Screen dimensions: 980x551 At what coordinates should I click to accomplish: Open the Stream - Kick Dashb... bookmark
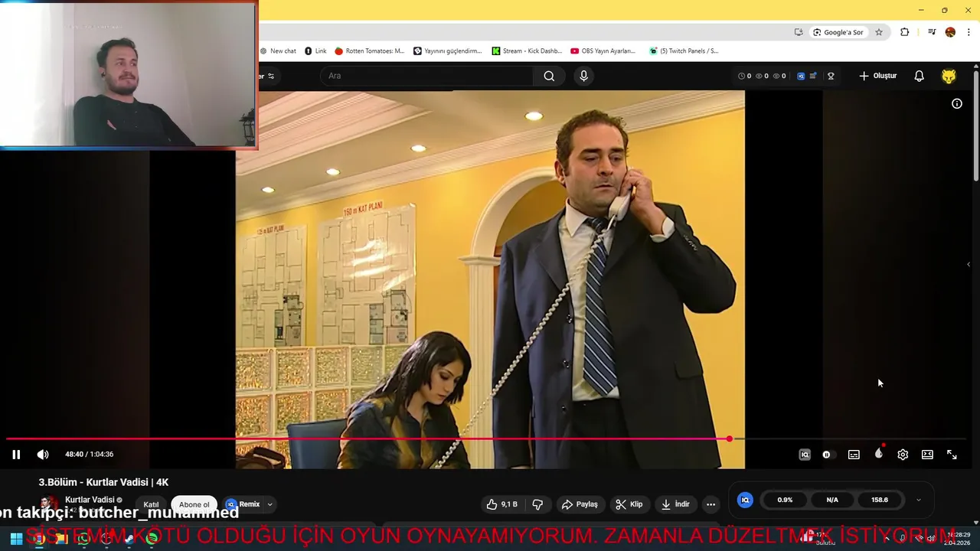(527, 51)
